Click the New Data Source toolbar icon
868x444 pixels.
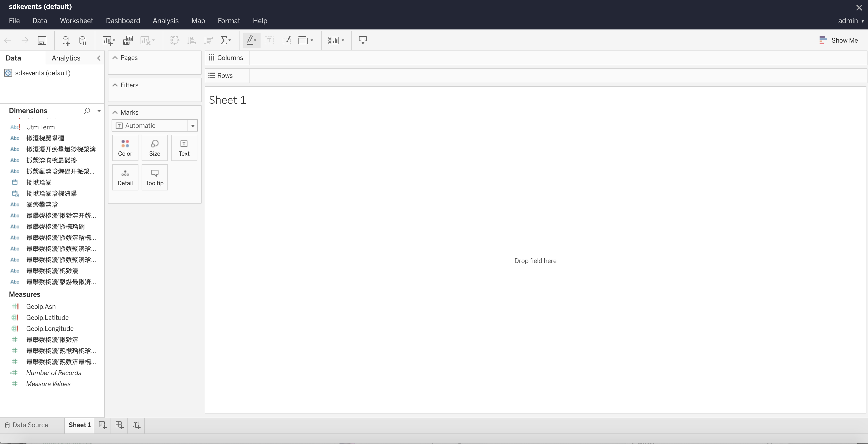(65, 41)
